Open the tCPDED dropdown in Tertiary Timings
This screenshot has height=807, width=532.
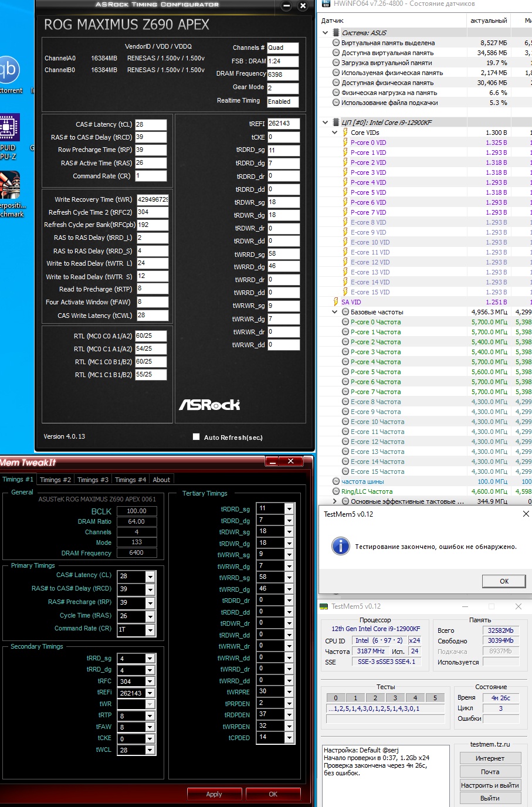pos(289,737)
